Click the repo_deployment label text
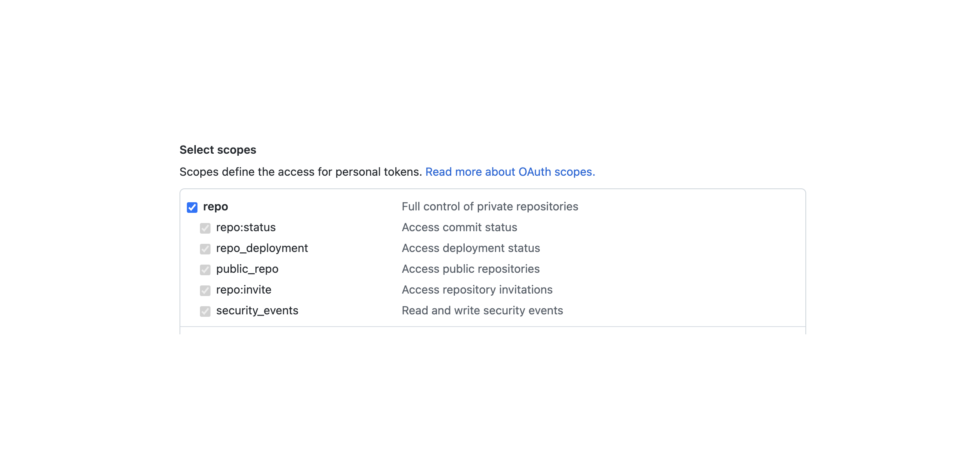Image resolution: width=980 pixels, height=464 pixels. 262,248
